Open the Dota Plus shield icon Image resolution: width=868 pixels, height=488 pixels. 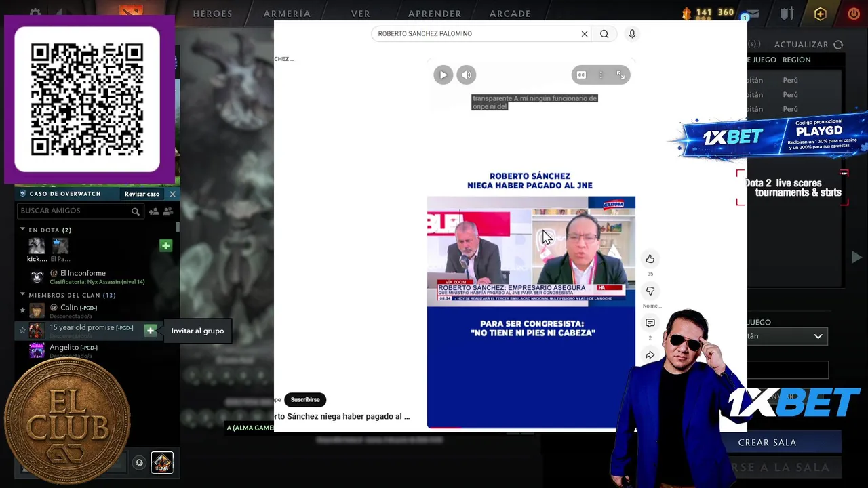coord(821,14)
